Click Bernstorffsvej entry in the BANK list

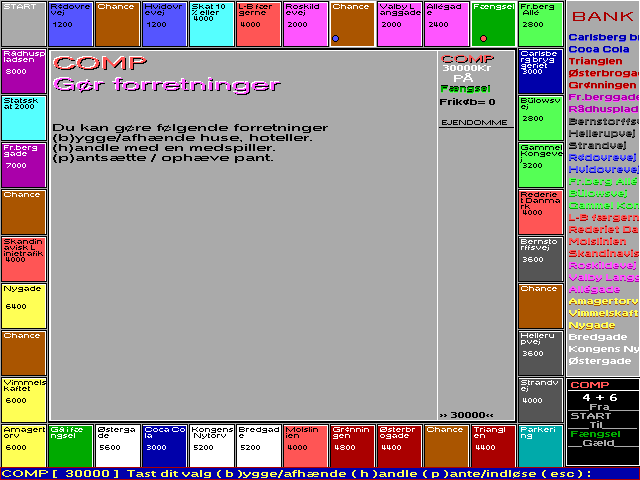(604, 121)
